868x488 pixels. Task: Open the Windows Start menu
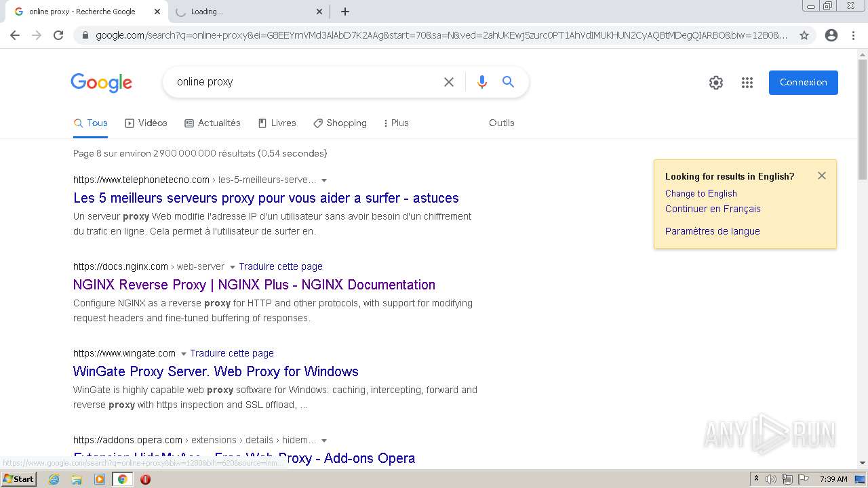click(x=18, y=479)
